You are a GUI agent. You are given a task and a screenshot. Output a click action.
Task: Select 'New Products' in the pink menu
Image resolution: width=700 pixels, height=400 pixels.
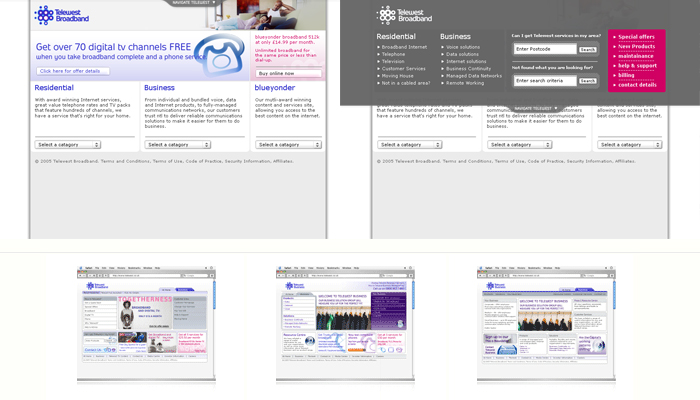coord(636,46)
